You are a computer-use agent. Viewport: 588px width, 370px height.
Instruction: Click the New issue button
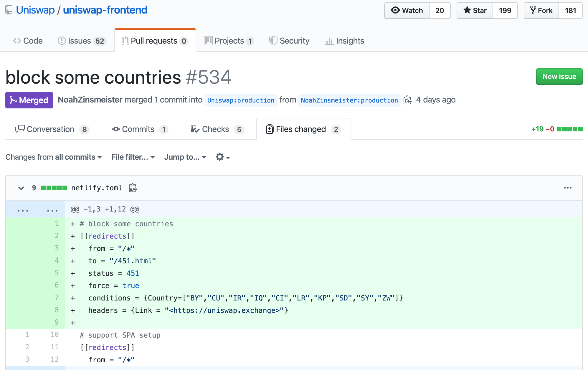coord(559,77)
